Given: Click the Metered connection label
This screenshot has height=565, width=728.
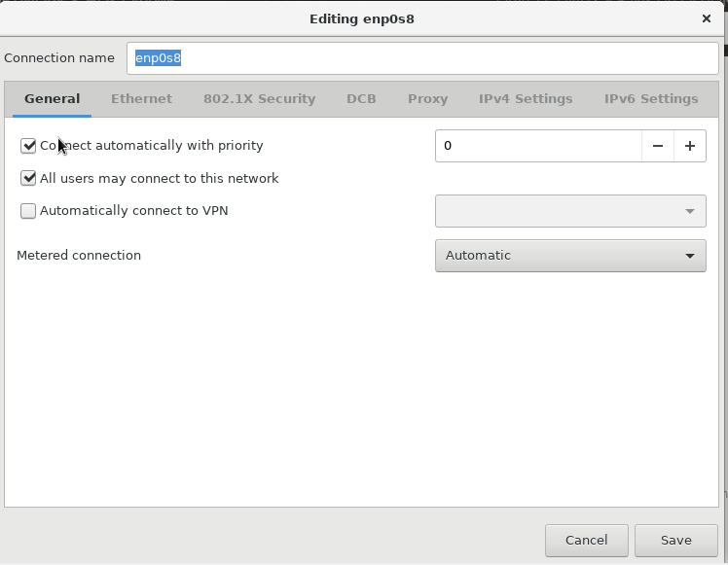Looking at the screenshot, I should (x=79, y=255).
